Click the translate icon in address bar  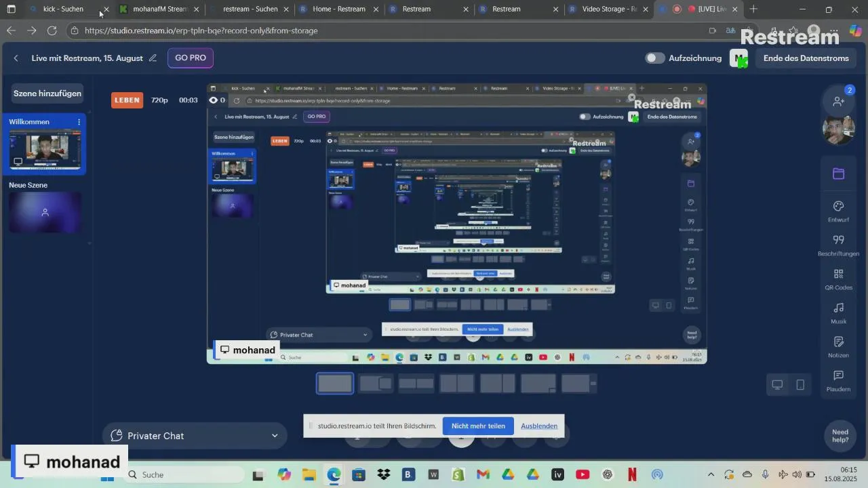coord(730,30)
